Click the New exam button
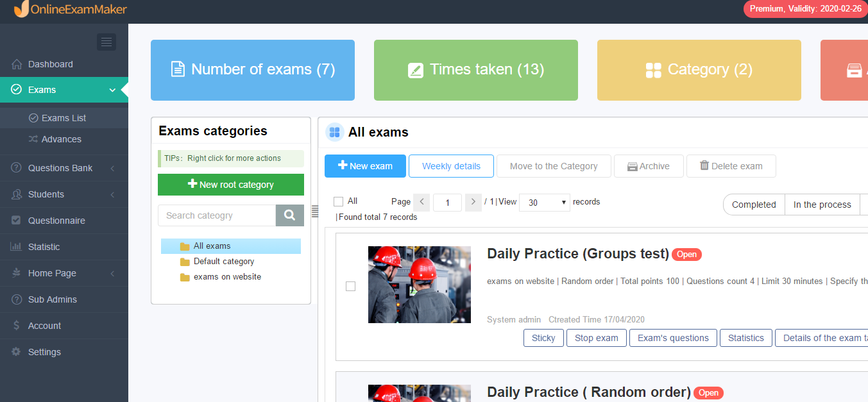 point(365,166)
